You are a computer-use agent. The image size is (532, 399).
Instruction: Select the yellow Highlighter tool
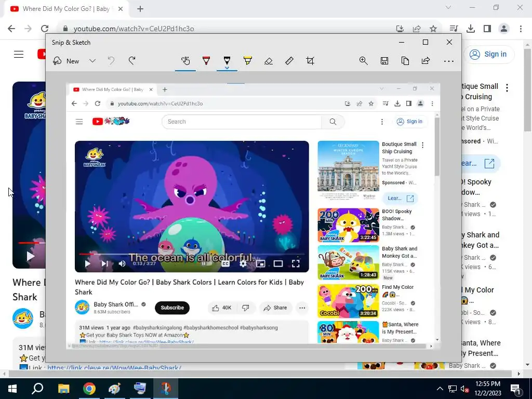point(248,61)
